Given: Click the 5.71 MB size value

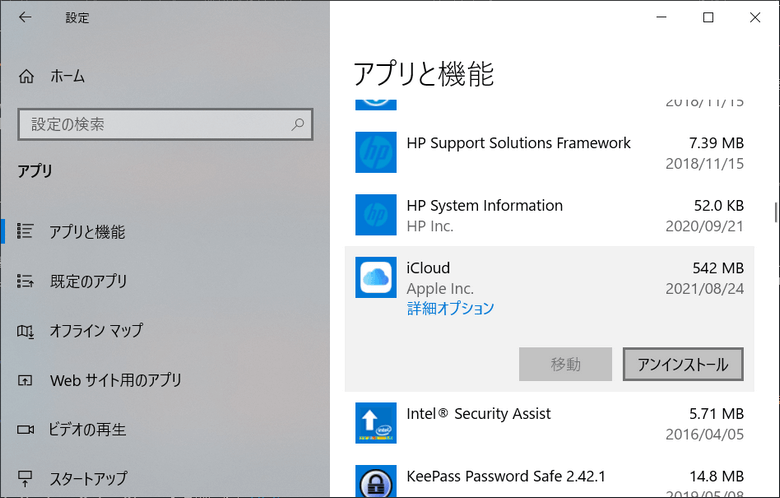Looking at the screenshot, I should [716, 414].
